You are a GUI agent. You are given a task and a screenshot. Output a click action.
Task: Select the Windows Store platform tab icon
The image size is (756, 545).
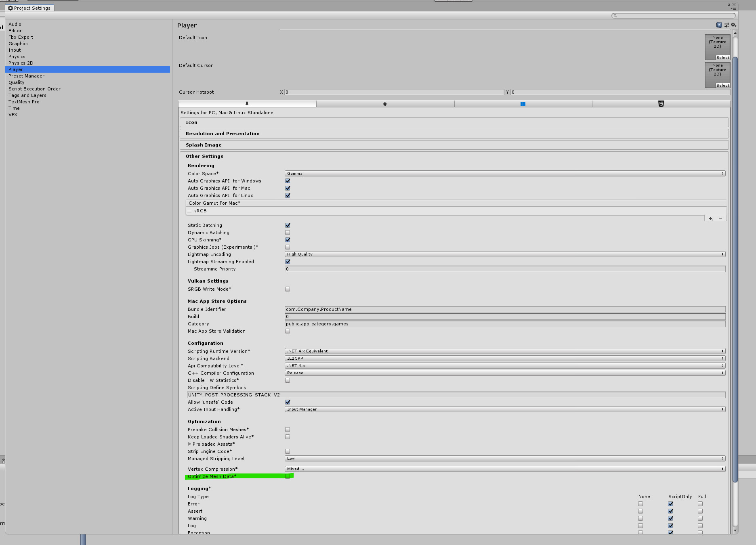coord(523,104)
